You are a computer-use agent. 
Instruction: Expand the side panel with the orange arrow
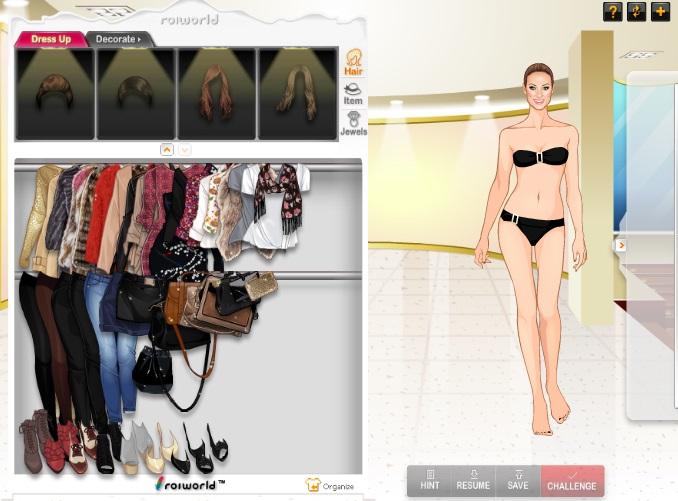pos(621,245)
